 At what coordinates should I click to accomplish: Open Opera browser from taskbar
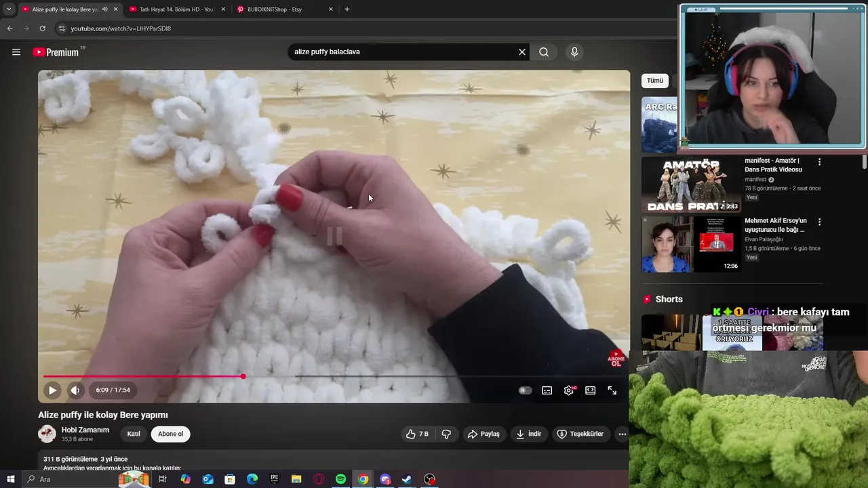point(319,479)
